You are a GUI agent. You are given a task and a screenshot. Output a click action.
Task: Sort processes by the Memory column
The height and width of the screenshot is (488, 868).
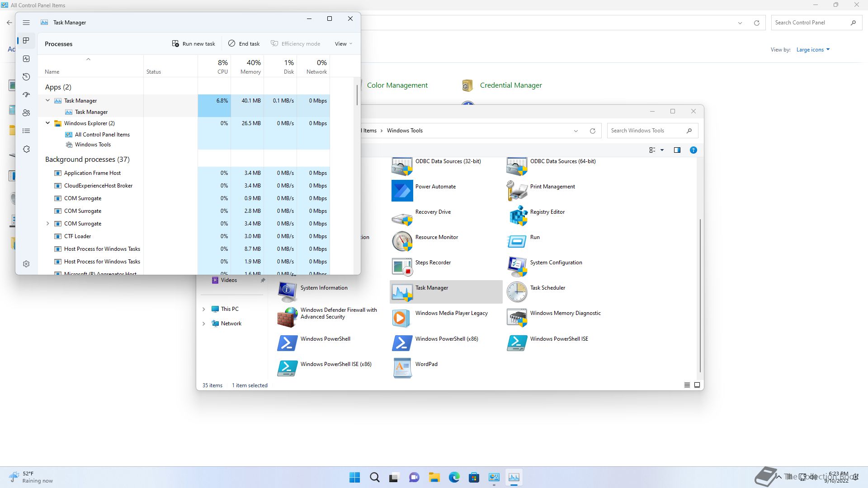tap(247, 66)
